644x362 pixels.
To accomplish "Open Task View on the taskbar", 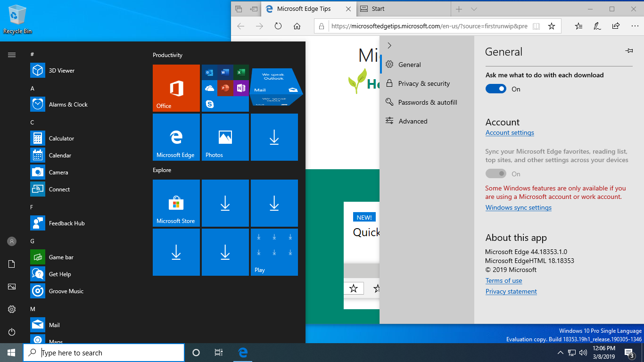I will click(x=219, y=353).
